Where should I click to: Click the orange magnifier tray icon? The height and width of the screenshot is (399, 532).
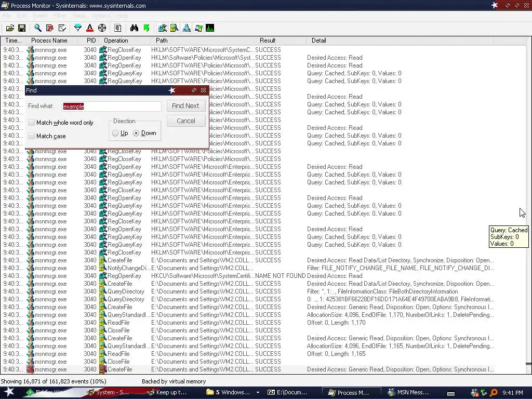494,393
